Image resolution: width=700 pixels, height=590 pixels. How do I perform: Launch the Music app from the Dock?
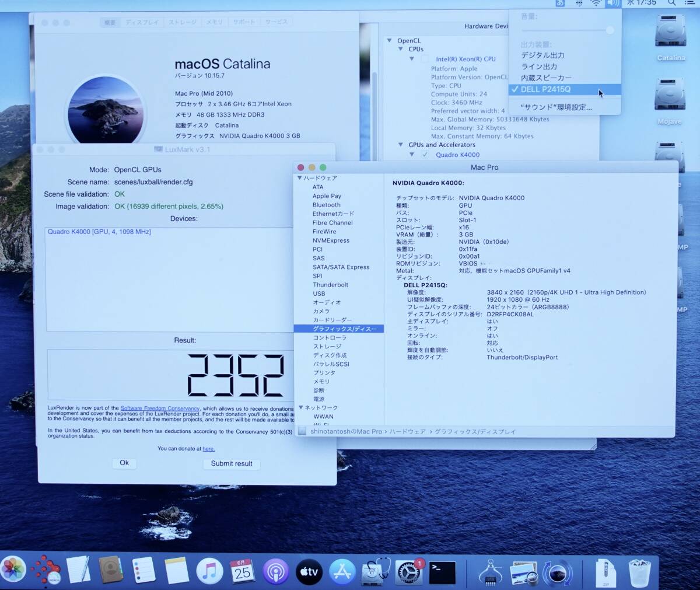pyautogui.click(x=209, y=572)
